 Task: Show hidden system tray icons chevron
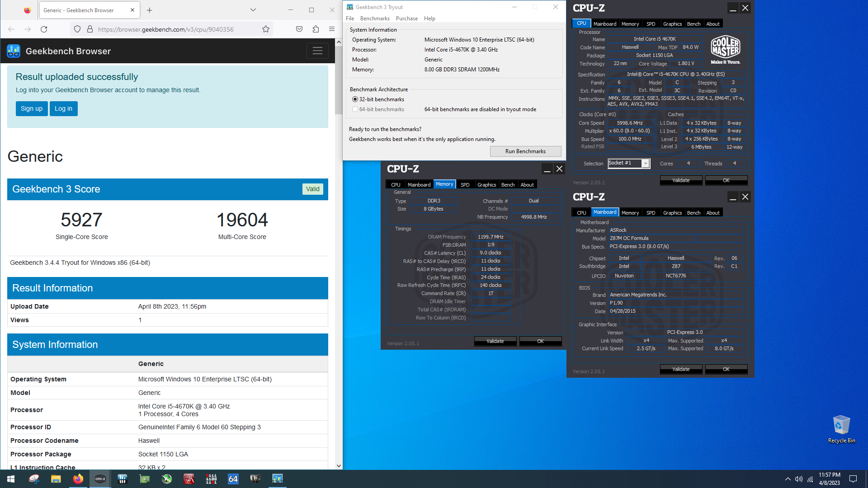788,479
